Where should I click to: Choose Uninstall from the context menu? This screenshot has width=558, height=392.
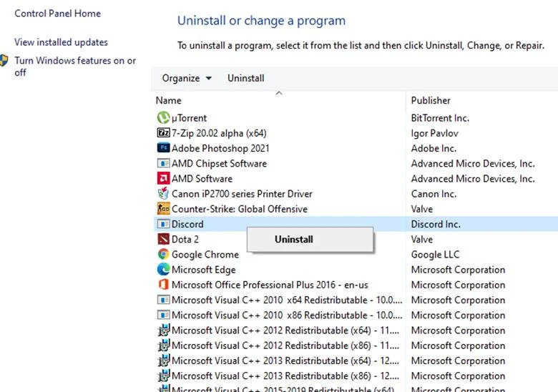[294, 240]
